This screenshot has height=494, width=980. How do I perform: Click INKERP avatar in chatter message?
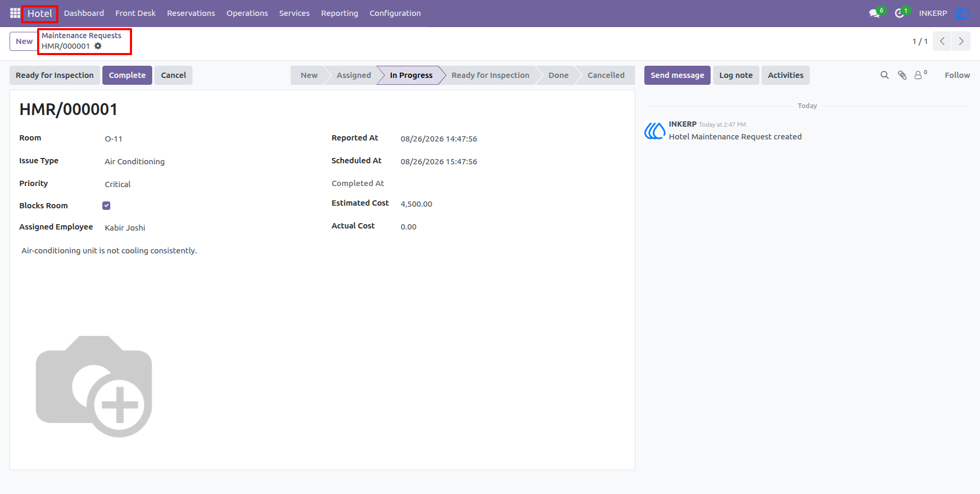coord(655,130)
